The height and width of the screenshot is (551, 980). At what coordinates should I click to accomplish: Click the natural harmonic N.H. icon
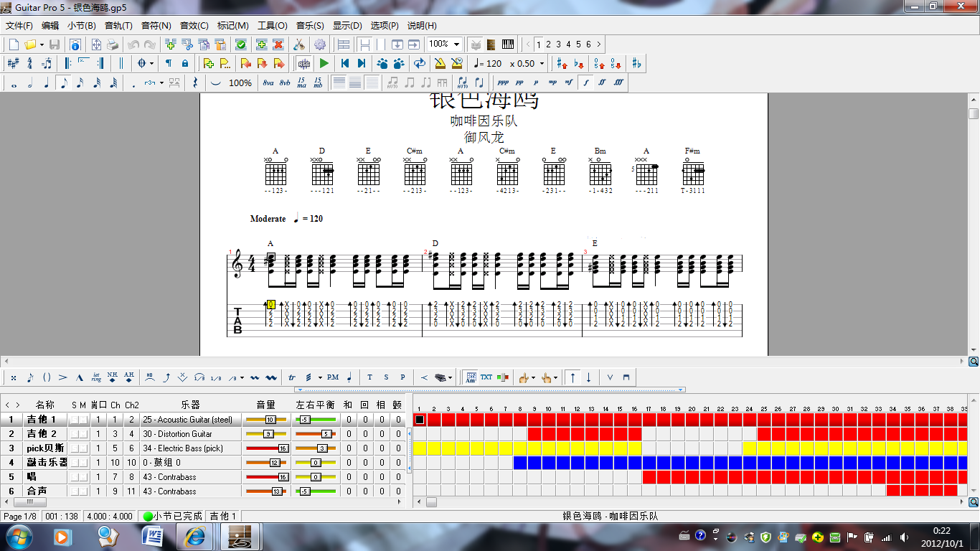click(113, 377)
